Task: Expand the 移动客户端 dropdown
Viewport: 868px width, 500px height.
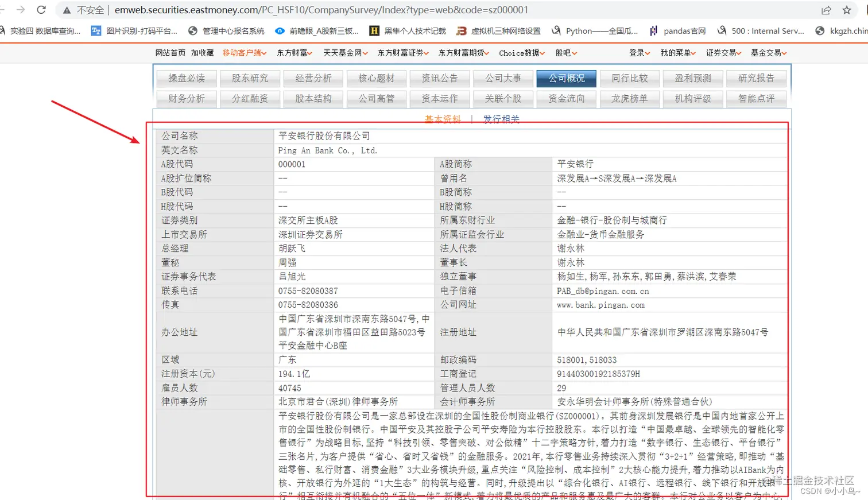Action: point(245,53)
